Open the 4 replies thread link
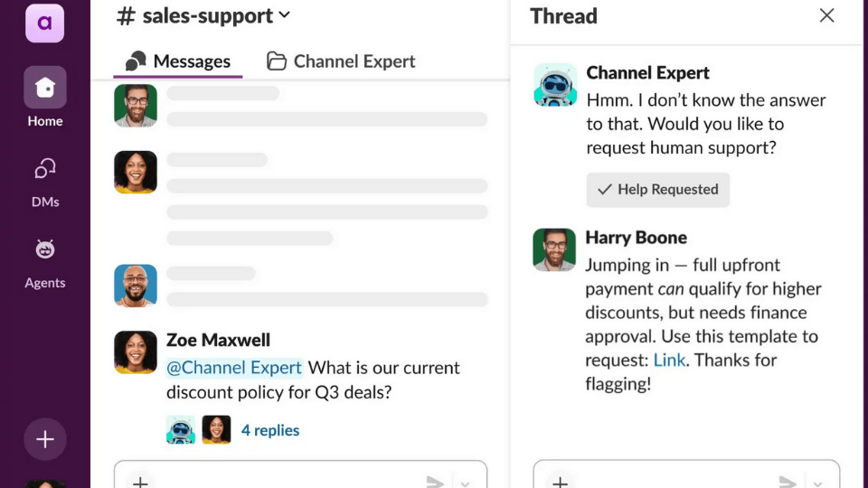The image size is (868, 488). point(269,430)
